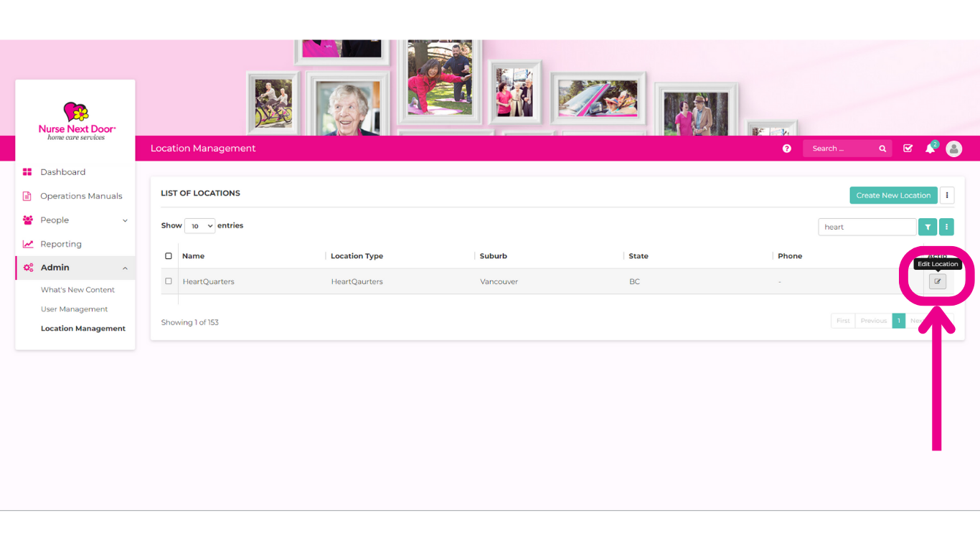This screenshot has width=980, height=551.
Task: Open the user profile avatar
Action: 953,149
